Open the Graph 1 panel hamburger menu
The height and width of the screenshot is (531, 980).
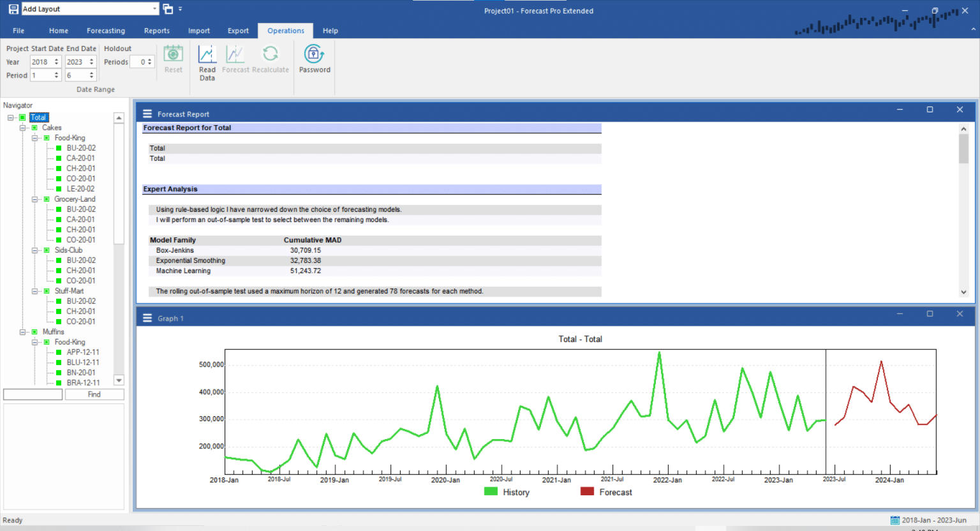pyautogui.click(x=147, y=318)
